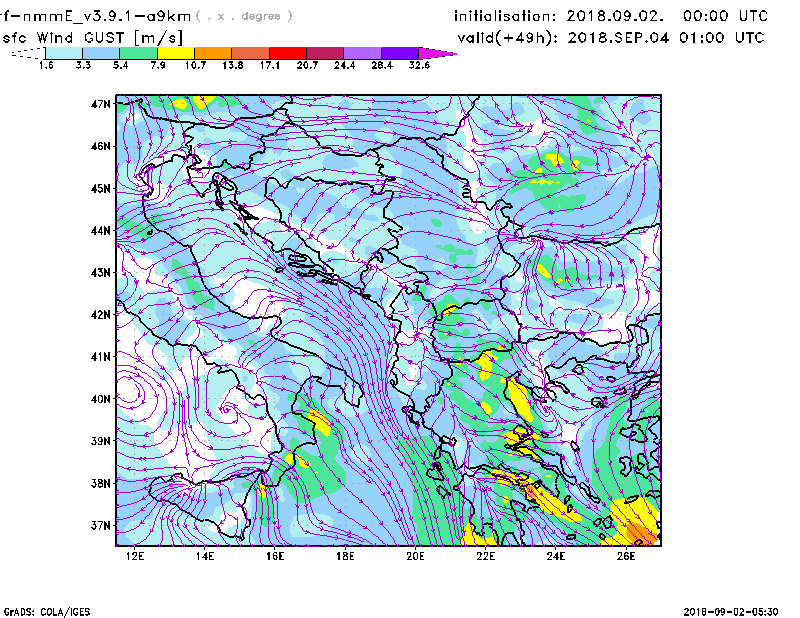Click the 38N latitude label

tap(101, 483)
